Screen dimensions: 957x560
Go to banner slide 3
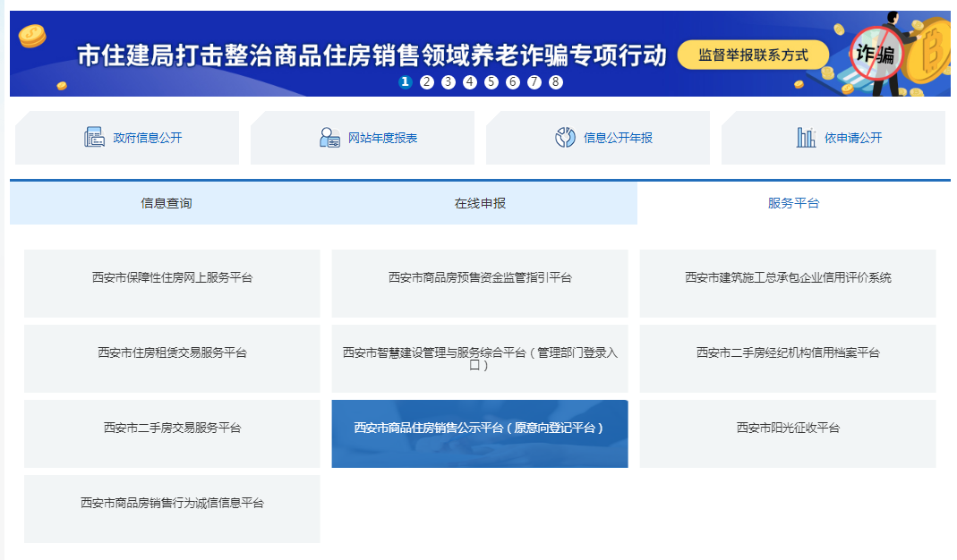(448, 81)
